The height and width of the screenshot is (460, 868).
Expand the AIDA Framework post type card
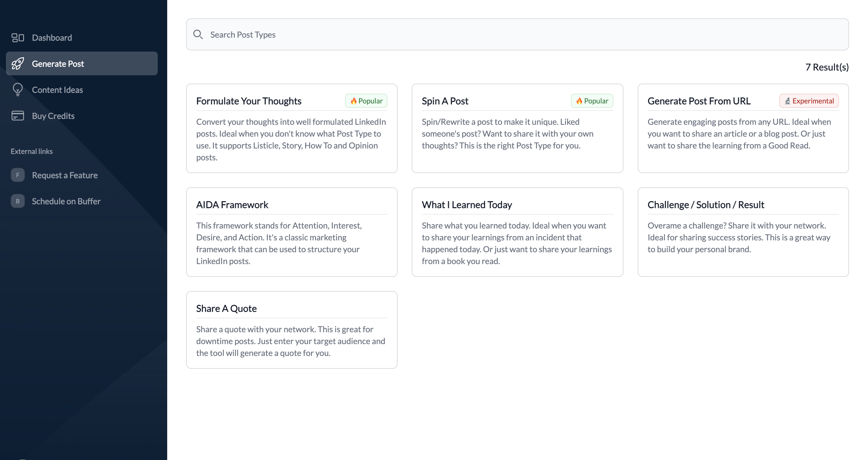pyautogui.click(x=292, y=231)
